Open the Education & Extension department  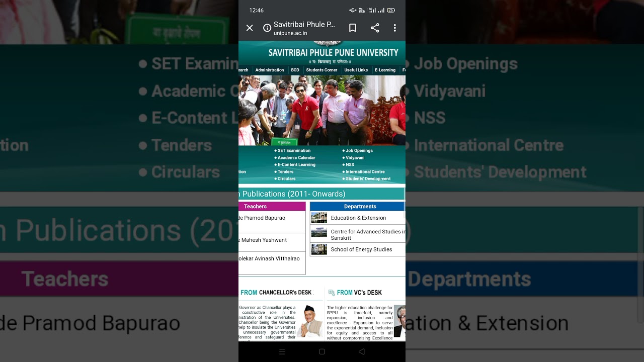point(358,218)
